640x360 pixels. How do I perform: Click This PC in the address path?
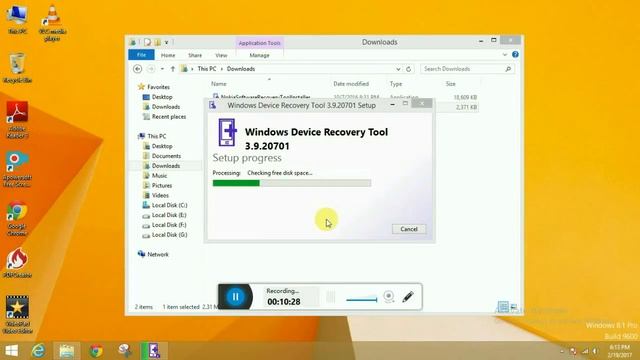(207, 69)
